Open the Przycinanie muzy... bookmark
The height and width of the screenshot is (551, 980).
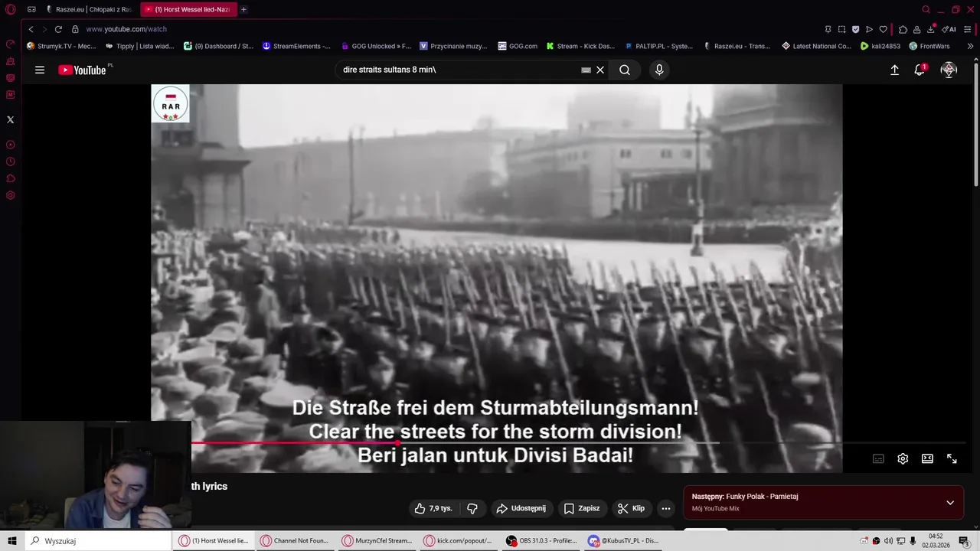click(x=453, y=46)
